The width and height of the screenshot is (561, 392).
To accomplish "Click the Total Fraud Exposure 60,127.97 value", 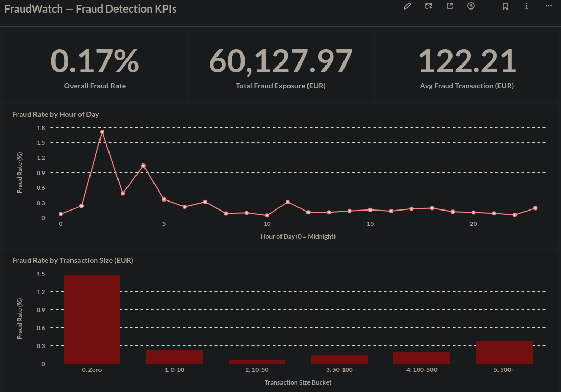I will [280, 61].
